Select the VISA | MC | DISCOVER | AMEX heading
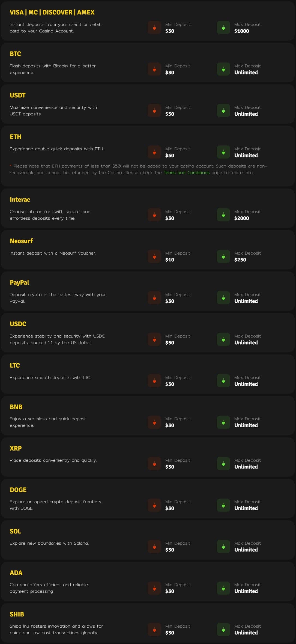 [52, 12]
